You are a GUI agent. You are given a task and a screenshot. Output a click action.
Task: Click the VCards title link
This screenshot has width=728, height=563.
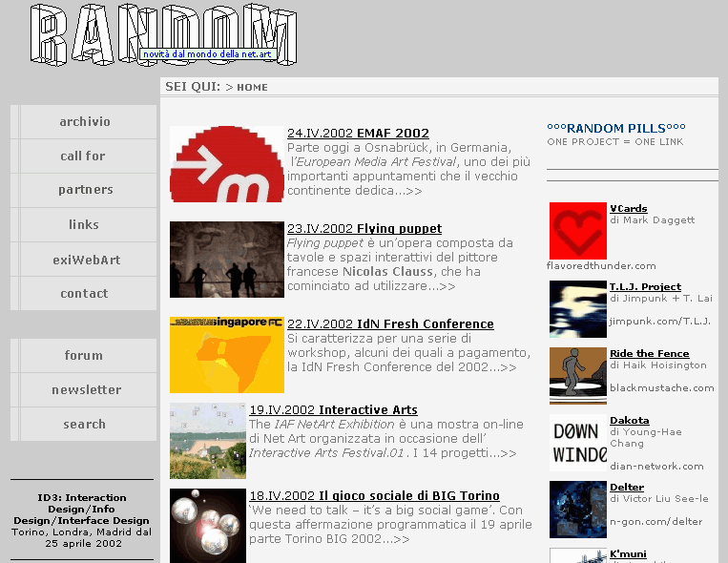pos(628,209)
